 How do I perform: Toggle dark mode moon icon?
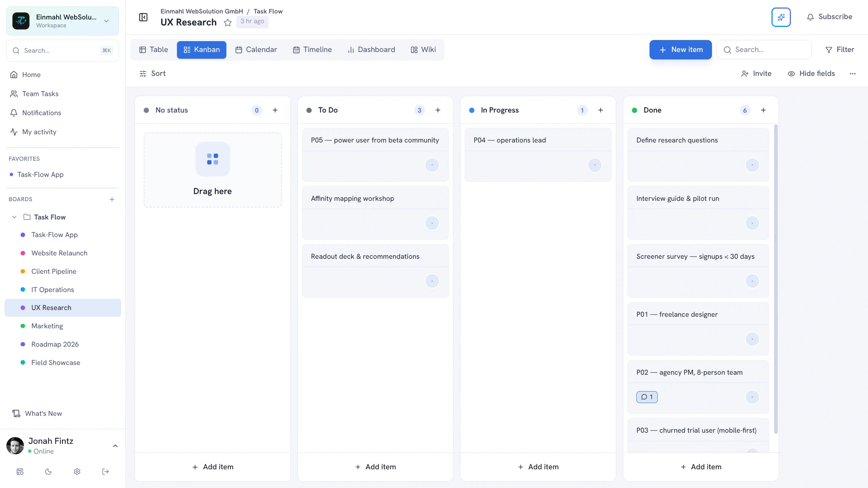[48, 472]
